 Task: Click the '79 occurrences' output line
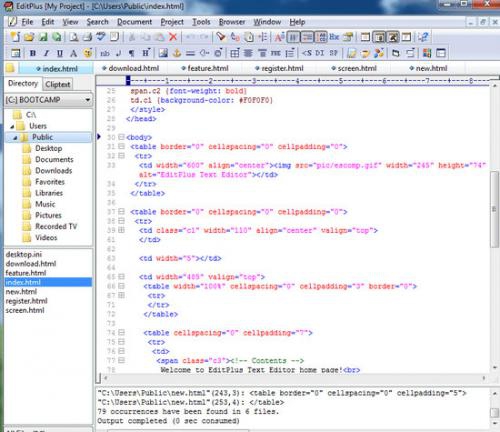point(188,412)
